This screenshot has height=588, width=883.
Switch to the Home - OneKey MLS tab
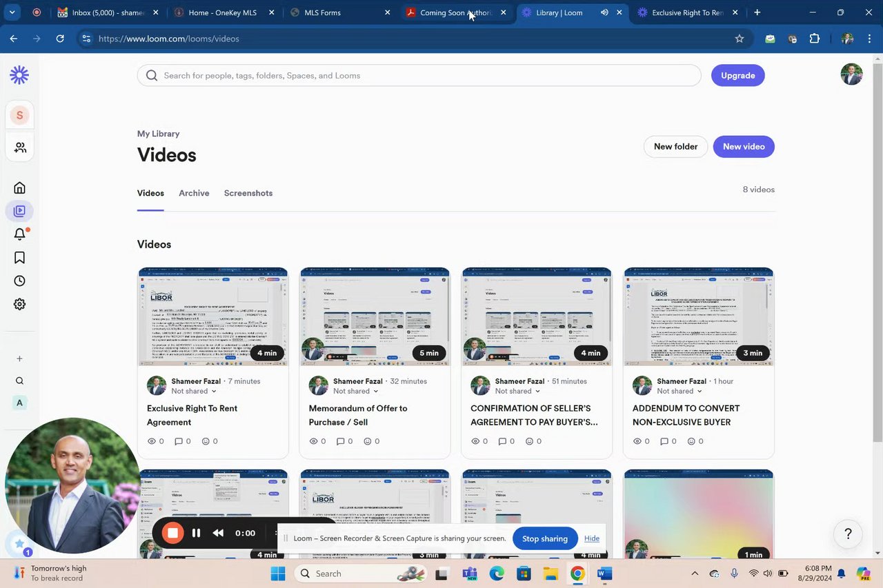pos(224,12)
